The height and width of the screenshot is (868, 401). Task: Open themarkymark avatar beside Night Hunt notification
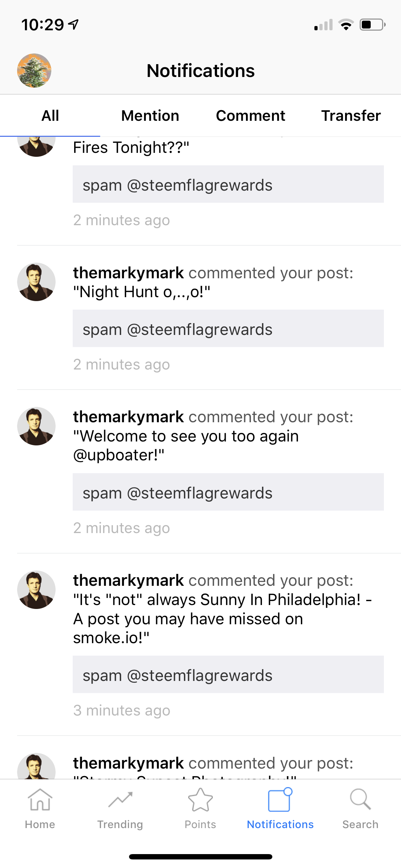point(36,282)
